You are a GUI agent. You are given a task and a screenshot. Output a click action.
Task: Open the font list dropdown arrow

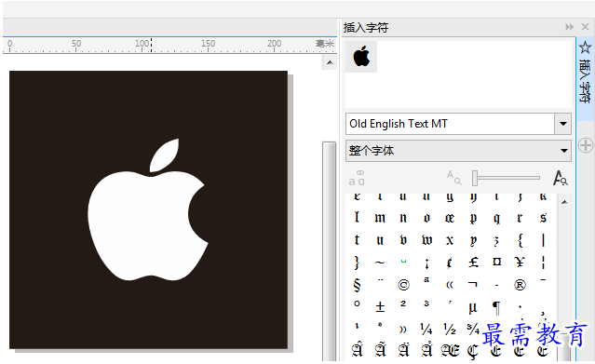tap(563, 124)
